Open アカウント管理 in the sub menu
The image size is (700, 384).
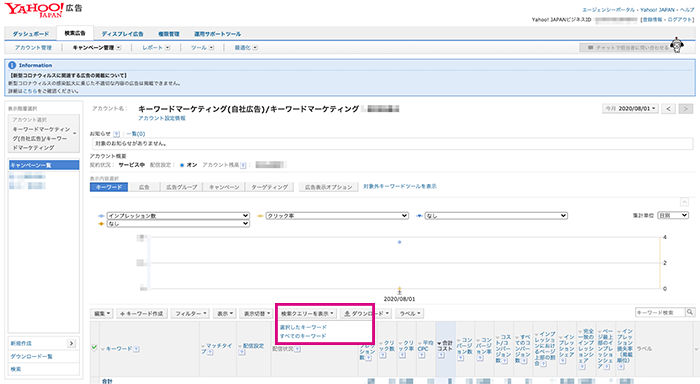click(x=33, y=48)
